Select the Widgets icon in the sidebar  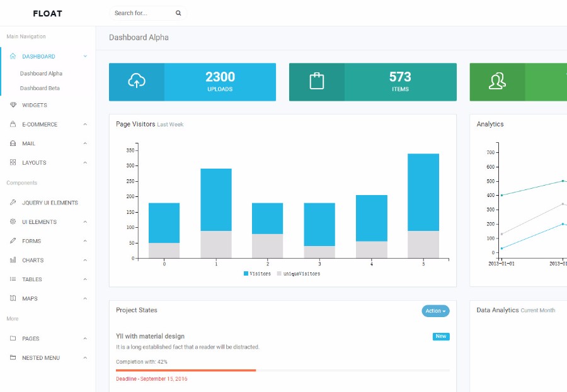click(13, 104)
